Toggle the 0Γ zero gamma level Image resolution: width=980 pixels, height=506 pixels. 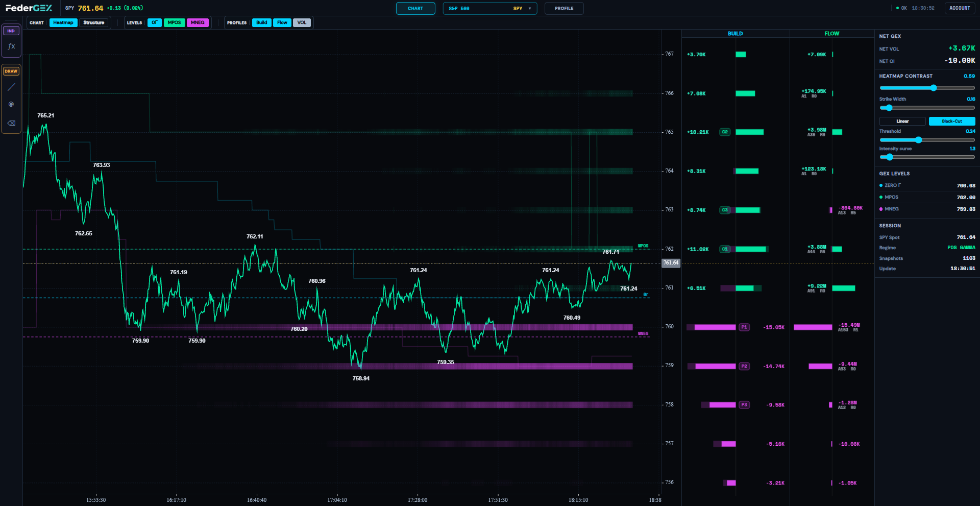coord(155,22)
